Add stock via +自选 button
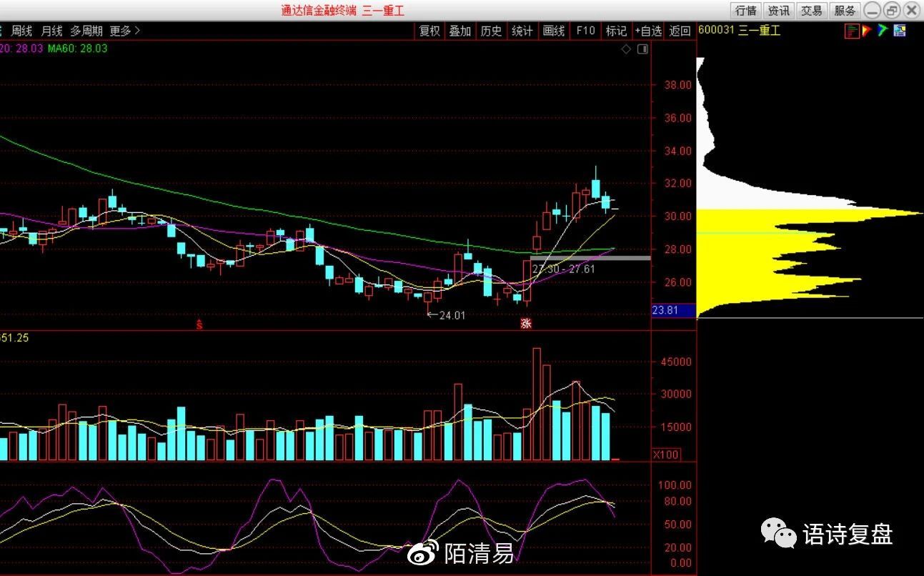Image resolution: width=924 pixels, height=576 pixels. [648, 31]
